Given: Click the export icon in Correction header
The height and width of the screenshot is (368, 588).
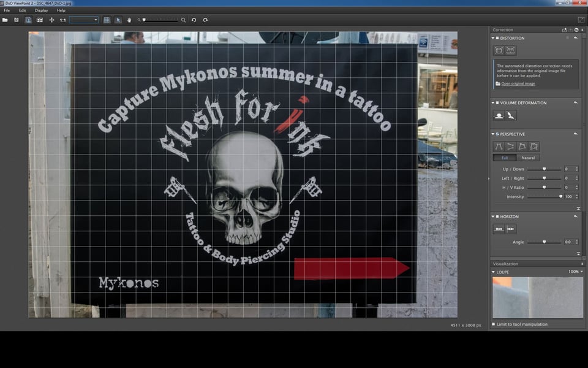Looking at the screenshot, I should (564, 29).
